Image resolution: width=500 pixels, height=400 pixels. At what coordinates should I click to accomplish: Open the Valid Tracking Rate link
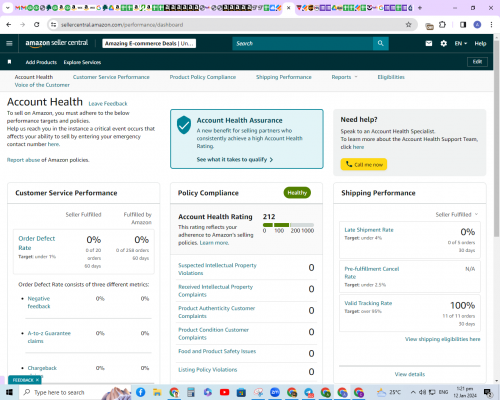click(368, 303)
